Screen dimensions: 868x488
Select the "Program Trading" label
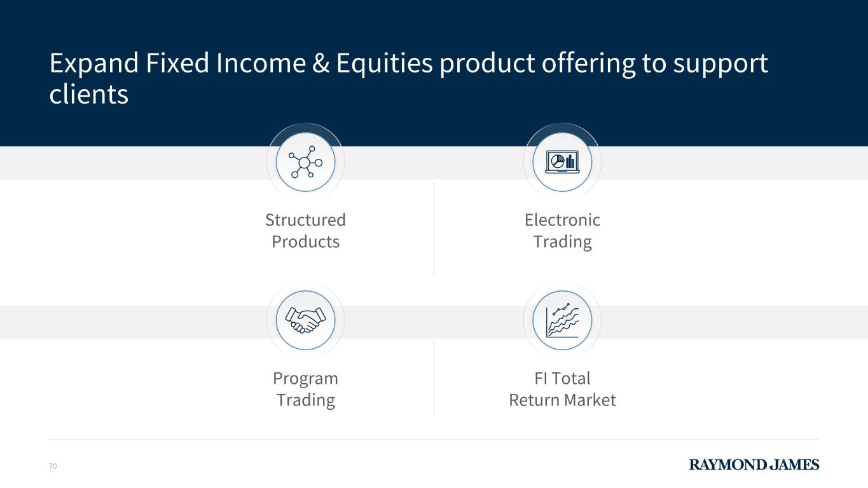click(x=305, y=389)
